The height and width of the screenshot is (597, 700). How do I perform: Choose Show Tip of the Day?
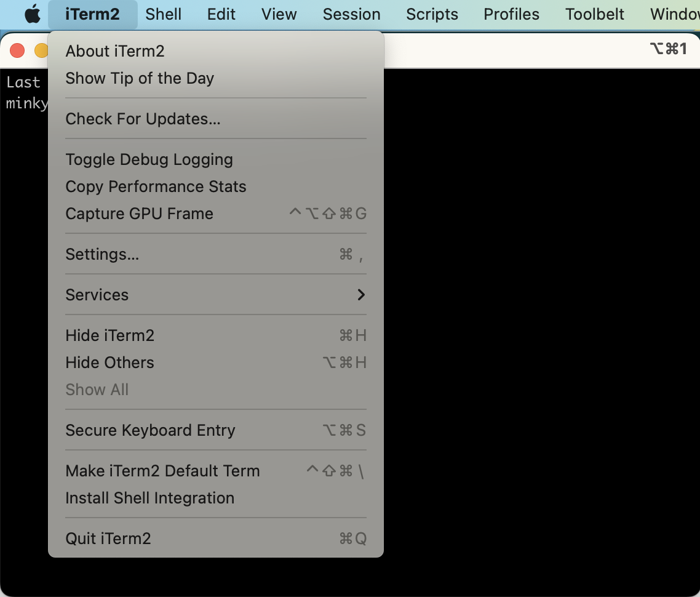click(216, 78)
